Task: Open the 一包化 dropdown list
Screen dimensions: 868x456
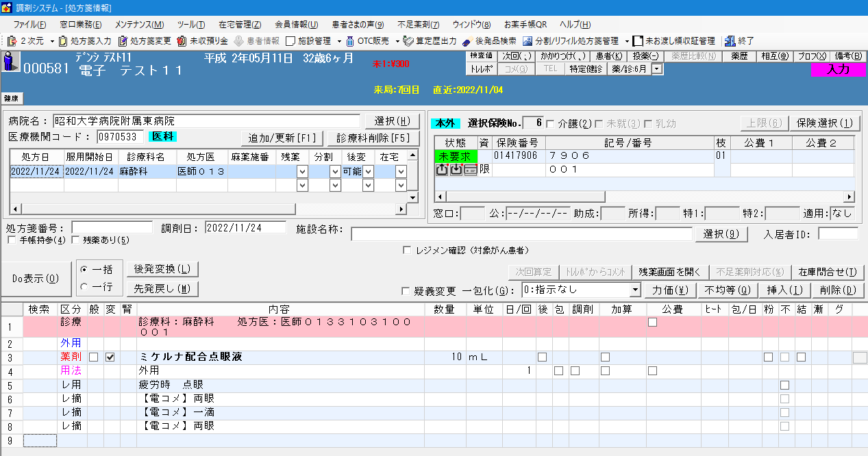Action: [x=634, y=290]
